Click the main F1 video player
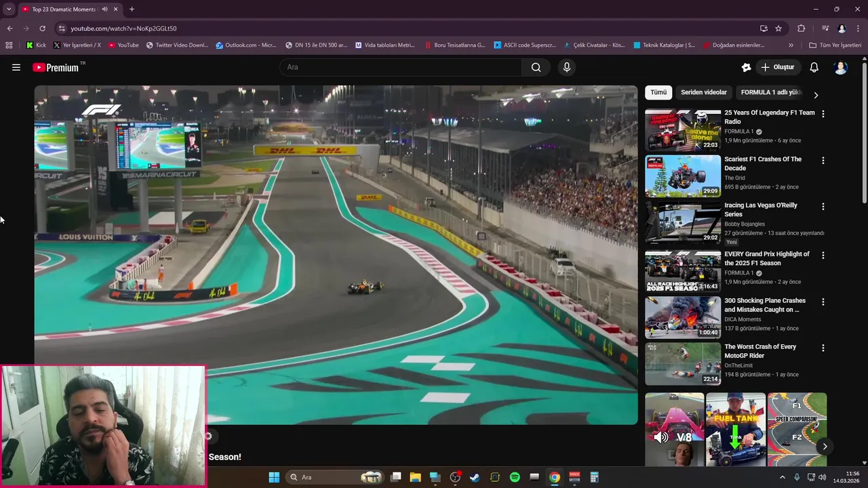 coord(336,255)
